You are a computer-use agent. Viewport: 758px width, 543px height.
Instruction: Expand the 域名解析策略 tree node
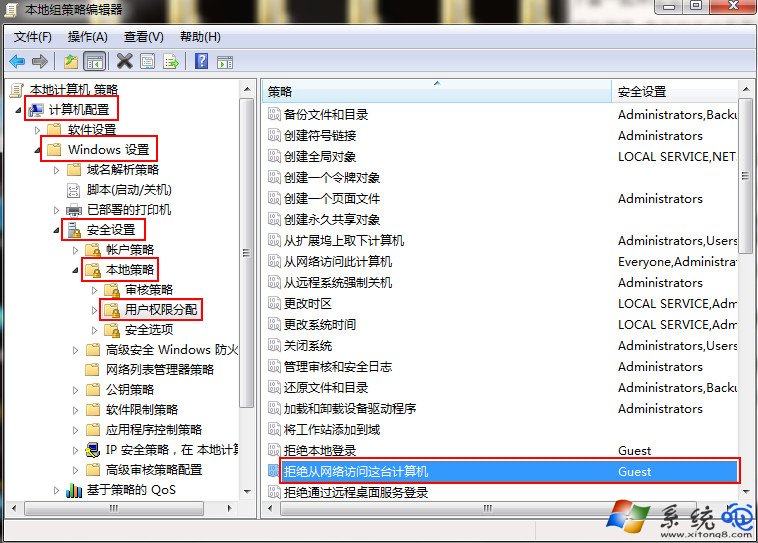coord(57,170)
